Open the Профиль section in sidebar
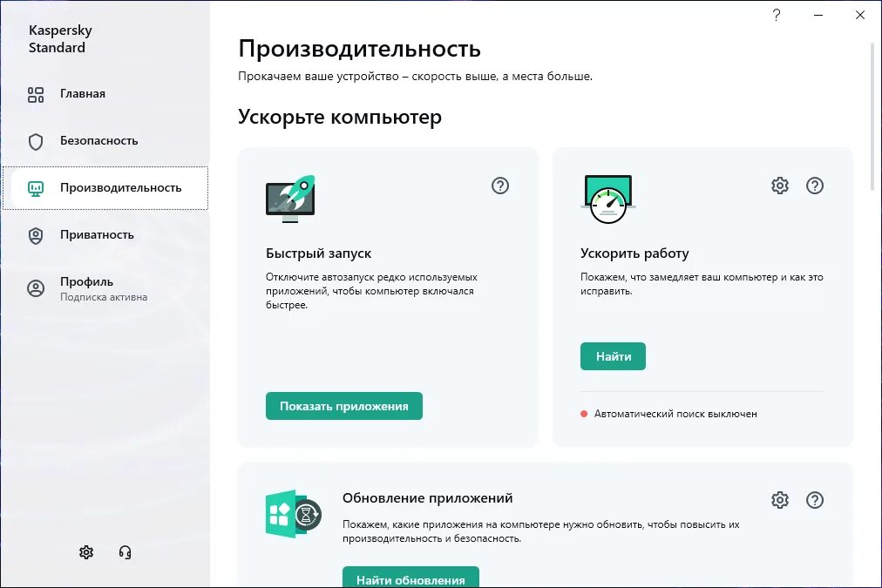Screen dimensions: 882x588 [x=105, y=288]
